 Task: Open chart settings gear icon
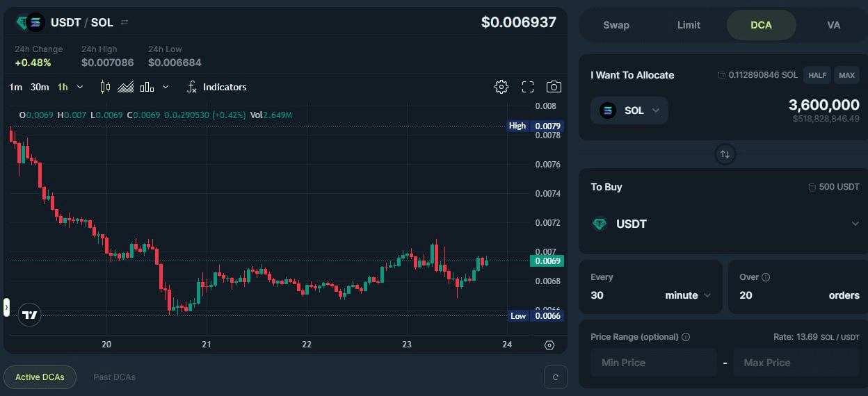pos(501,87)
